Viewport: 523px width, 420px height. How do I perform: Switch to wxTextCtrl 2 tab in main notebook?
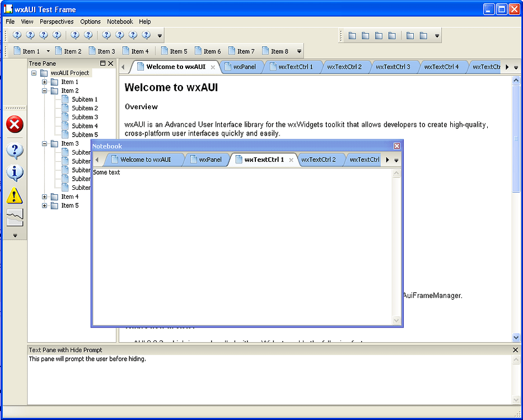click(344, 67)
